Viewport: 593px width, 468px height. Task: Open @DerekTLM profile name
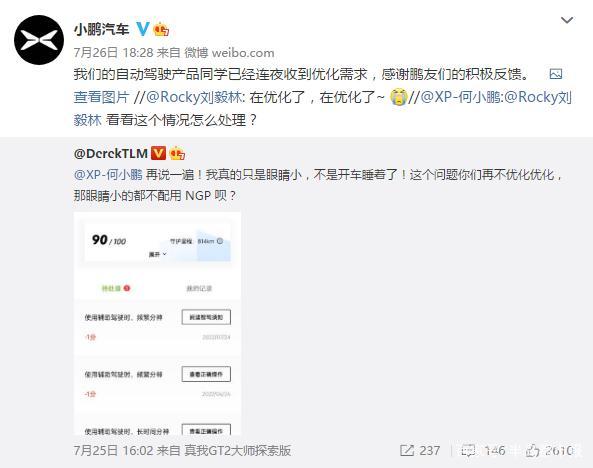click(x=111, y=154)
